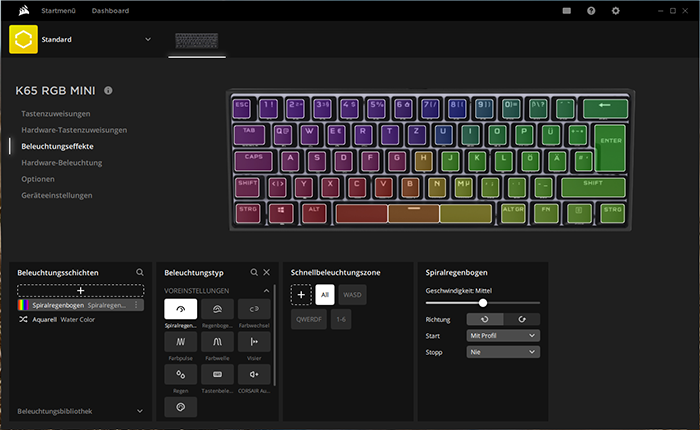
Task: Select the Regen preset tile
Action: pos(180,374)
